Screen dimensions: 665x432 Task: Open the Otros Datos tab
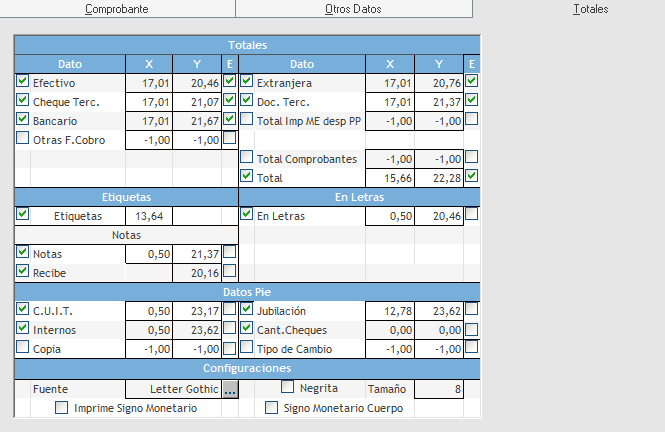pyautogui.click(x=353, y=9)
